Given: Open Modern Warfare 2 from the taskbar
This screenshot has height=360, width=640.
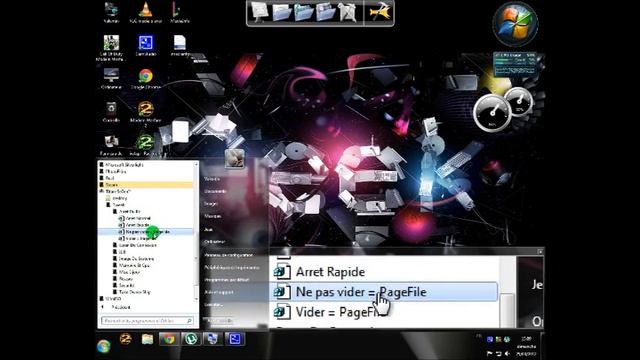Looking at the screenshot, I should point(125,339).
